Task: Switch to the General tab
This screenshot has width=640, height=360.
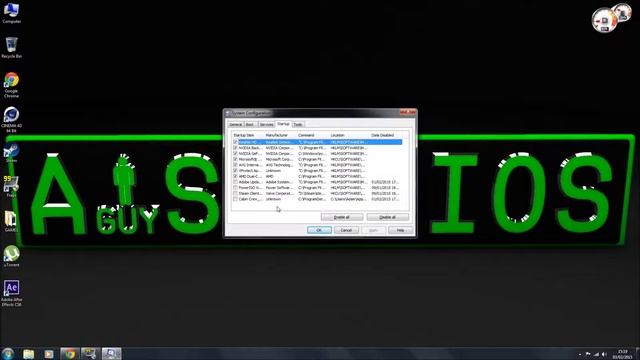Action: point(236,124)
